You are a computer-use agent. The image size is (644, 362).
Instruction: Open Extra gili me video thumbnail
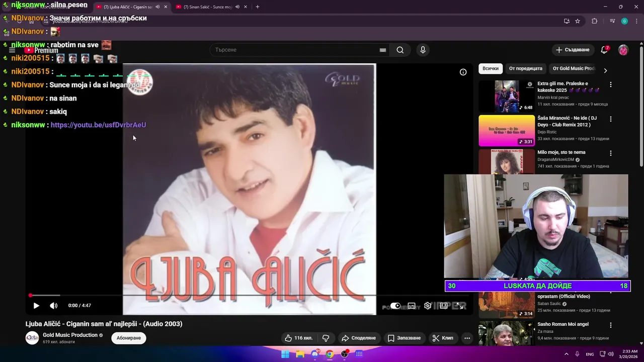(507, 96)
